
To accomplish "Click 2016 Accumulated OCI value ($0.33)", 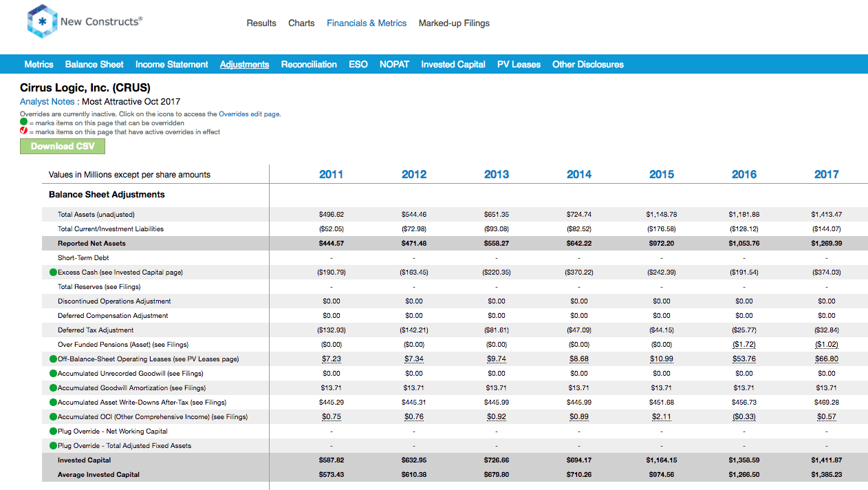I will point(744,417).
